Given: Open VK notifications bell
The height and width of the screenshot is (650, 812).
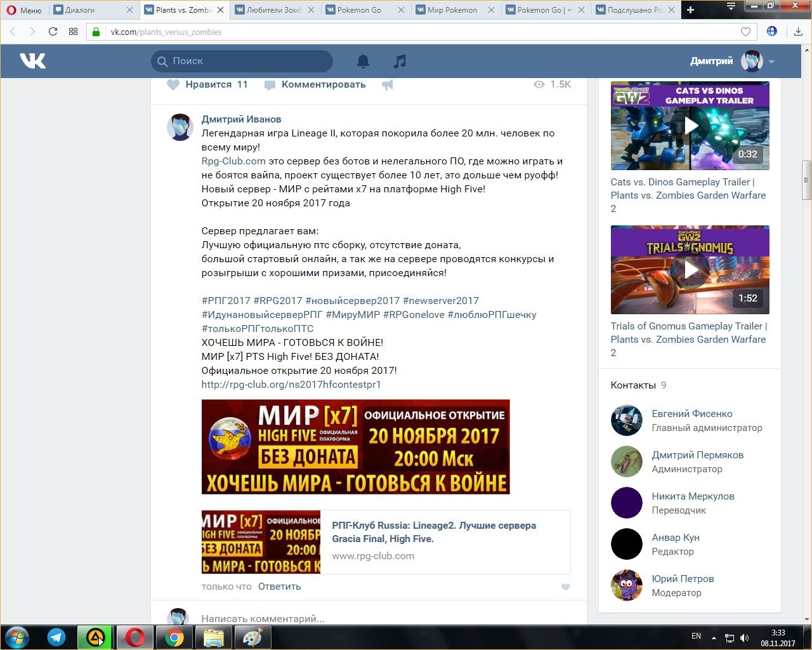Looking at the screenshot, I should [363, 61].
